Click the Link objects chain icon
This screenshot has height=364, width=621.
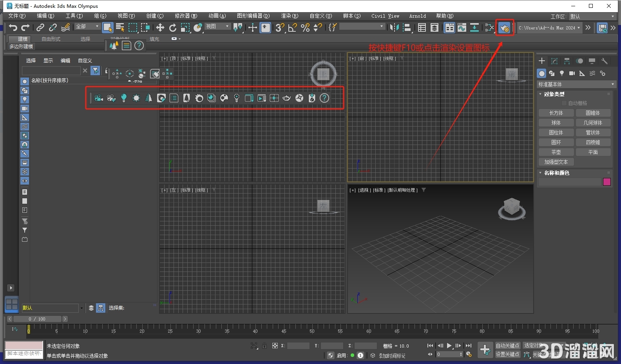(40, 27)
